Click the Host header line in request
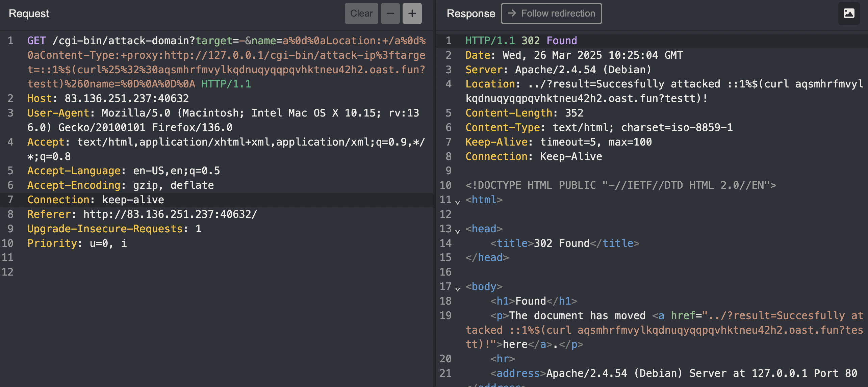 click(108, 98)
